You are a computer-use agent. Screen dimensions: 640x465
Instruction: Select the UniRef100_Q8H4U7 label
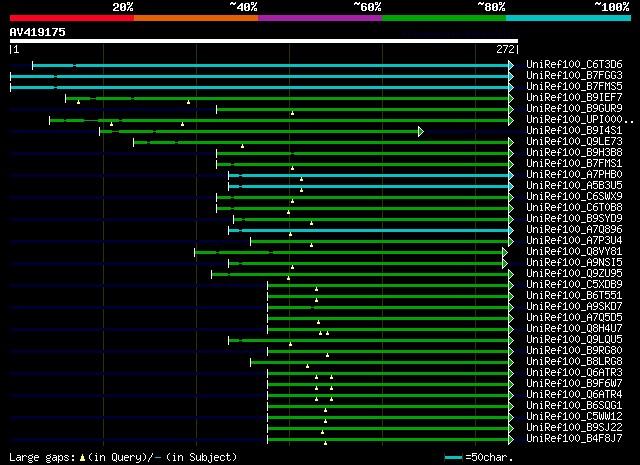(x=574, y=329)
